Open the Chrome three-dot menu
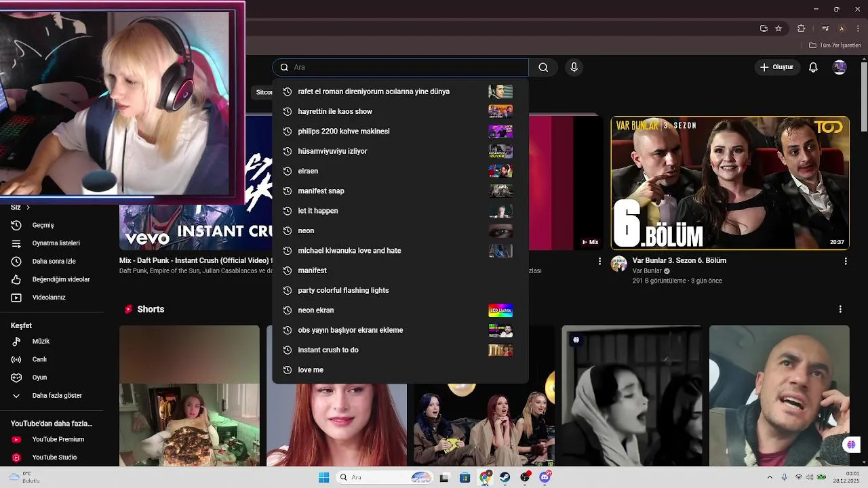 click(x=857, y=28)
